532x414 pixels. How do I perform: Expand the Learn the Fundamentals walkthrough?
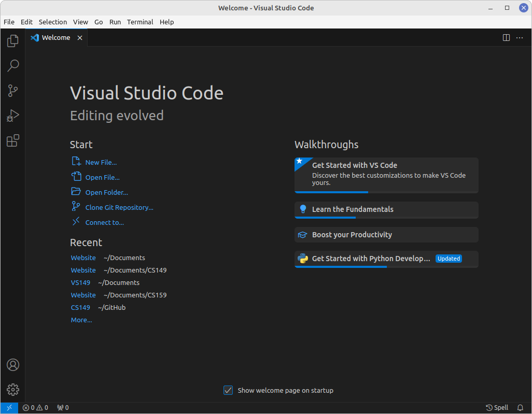[x=386, y=210]
